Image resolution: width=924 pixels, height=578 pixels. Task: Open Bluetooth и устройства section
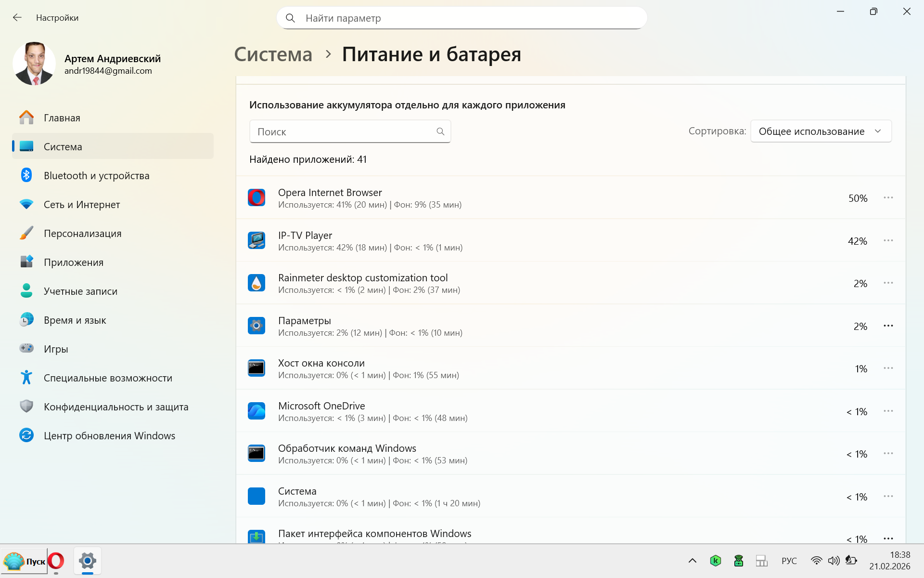point(96,176)
